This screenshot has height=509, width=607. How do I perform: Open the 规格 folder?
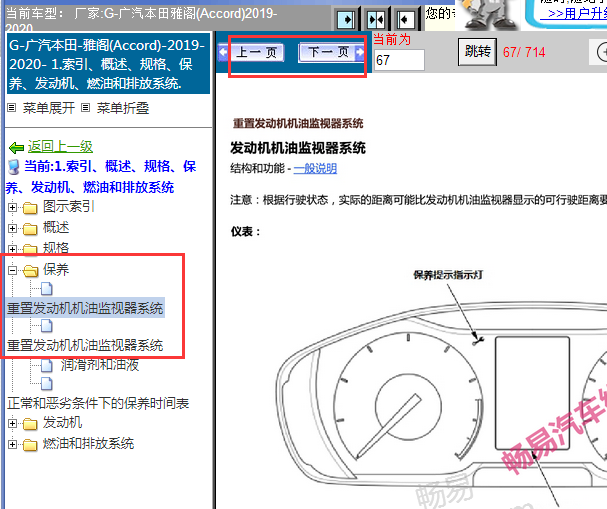[x=56, y=248]
